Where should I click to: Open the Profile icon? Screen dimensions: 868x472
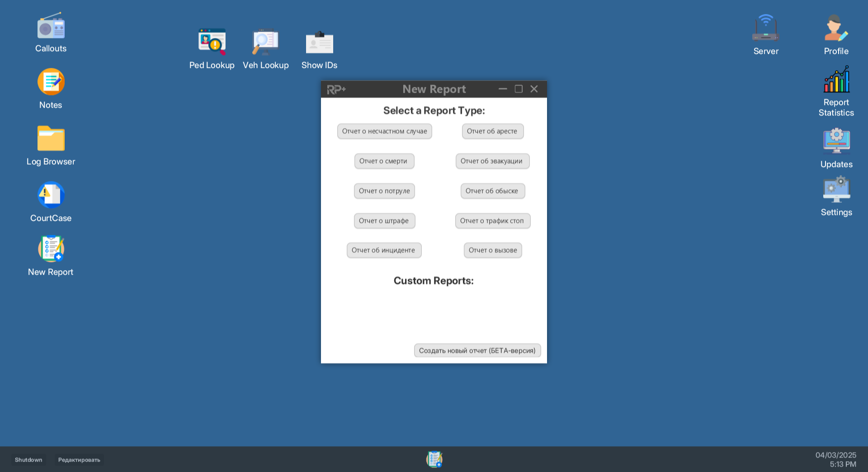[x=836, y=28]
